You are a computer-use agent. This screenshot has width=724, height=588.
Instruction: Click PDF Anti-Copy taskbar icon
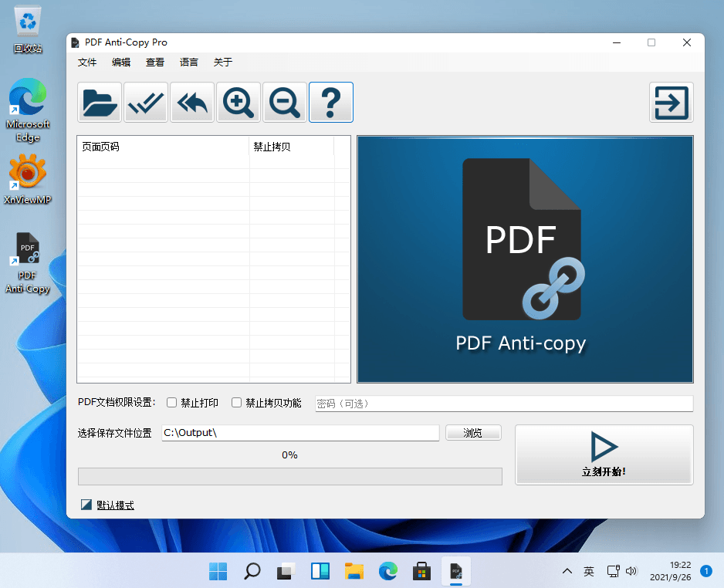[456, 571]
